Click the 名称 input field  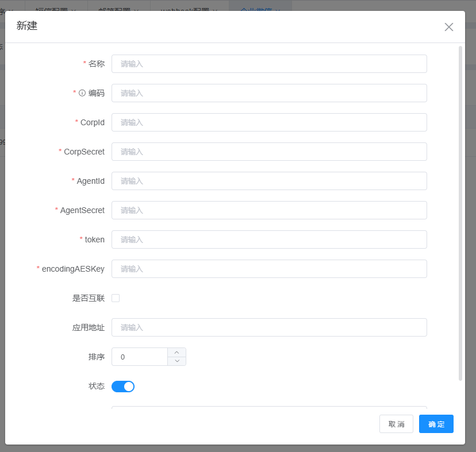[x=269, y=64]
